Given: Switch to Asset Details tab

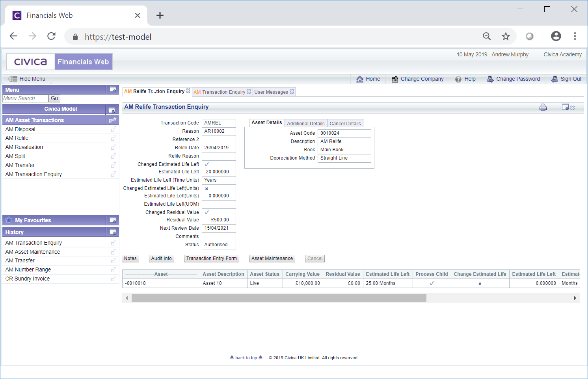Looking at the screenshot, I should [x=267, y=123].
